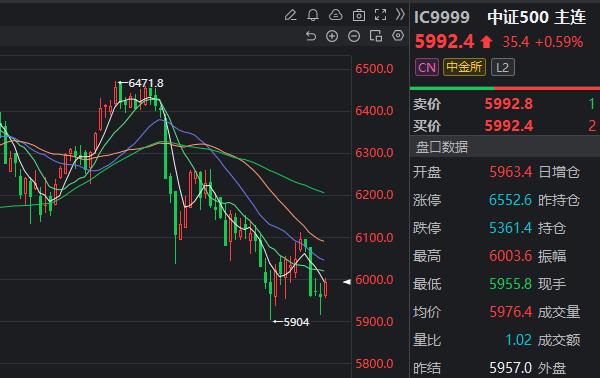Open the price alert bell icon
The image size is (600, 378).
(x=313, y=15)
